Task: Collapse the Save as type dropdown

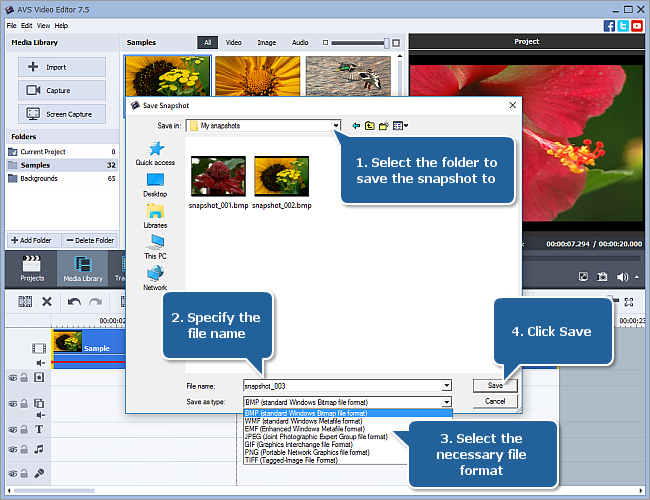Action: click(x=446, y=402)
